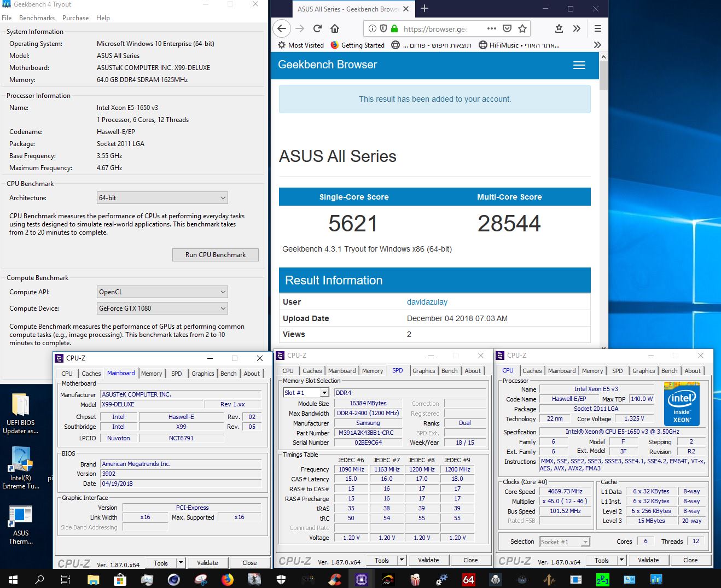The height and width of the screenshot is (588, 721).
Task: Open new tab with plus button
Action: click(x=425, y=9)
